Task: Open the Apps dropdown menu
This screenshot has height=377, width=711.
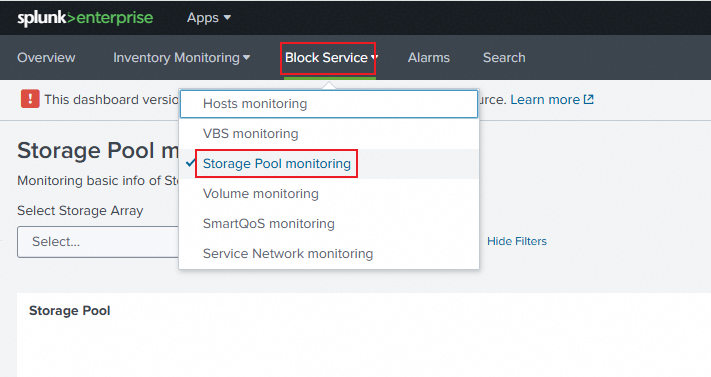Action: [x=209, y=18]
